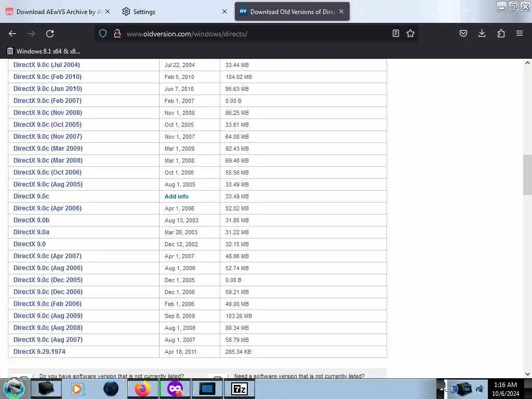Select the size cell 103.26 MB
This screenshot has width=532, height=399.
tap(239, 316)
